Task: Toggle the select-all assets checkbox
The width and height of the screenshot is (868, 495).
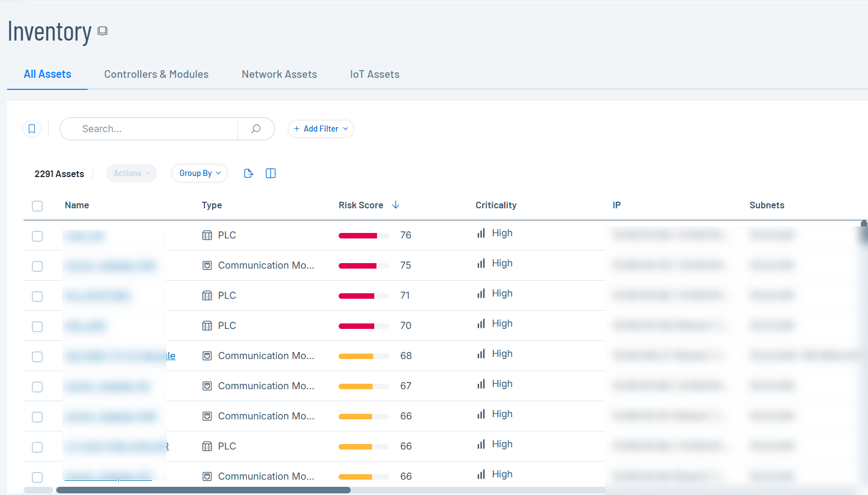Action: (x=37, y=206)
